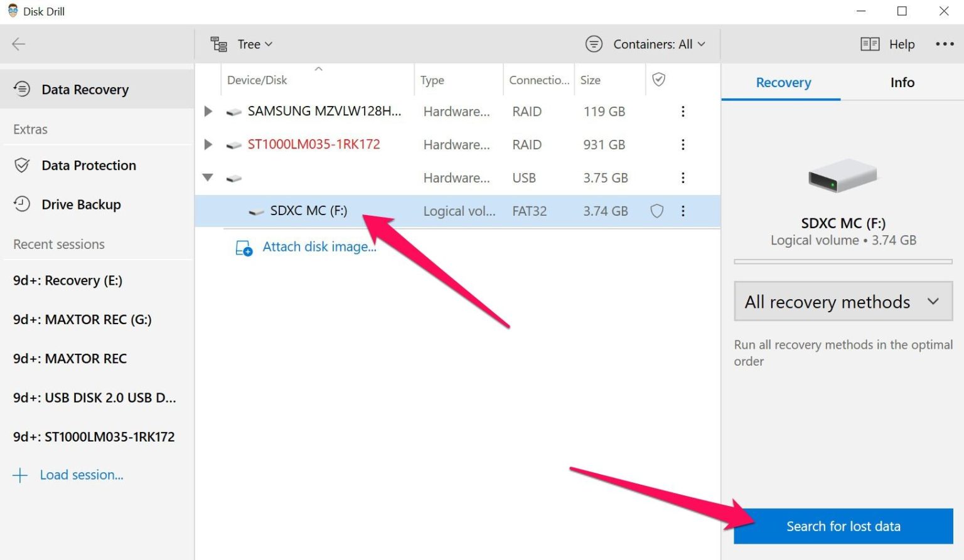Image resolution: width=964 pixels, height=560 pixels.
Task: Open kebab menu for SDXC MC row
Action: click(683, 211)
